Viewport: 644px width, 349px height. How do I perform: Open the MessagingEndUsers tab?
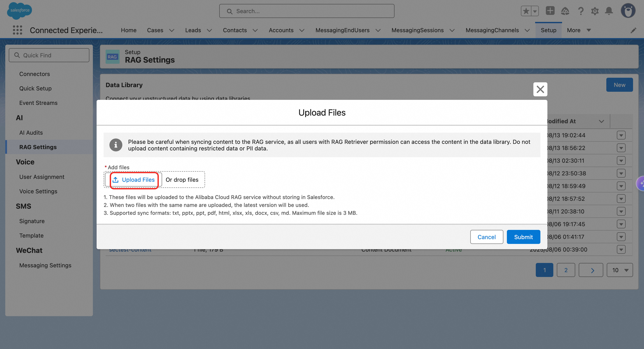tap(342, 30)
